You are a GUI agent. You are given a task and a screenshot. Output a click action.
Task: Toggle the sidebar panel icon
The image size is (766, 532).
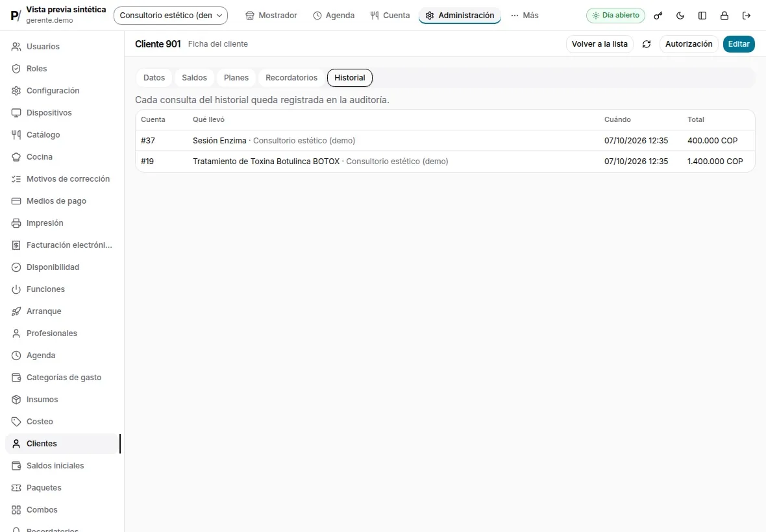click(x=702, y=16)
